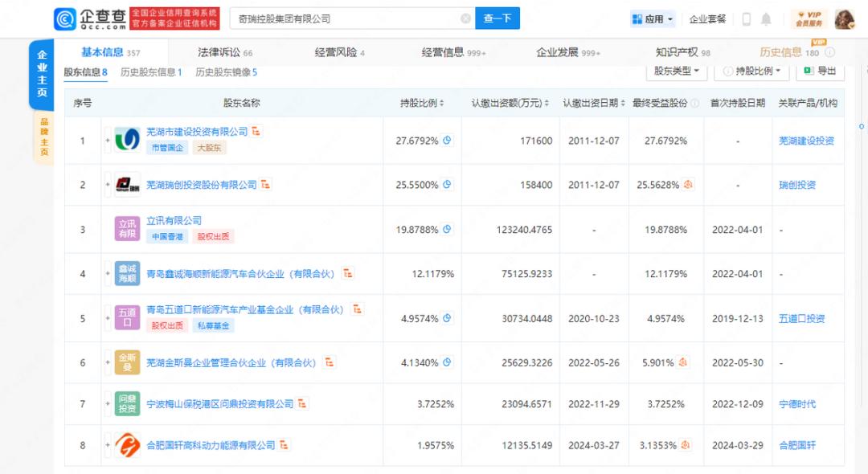Select the 历史股东信息 sub-tab
Screen dimensions: 868x474
point(150,72)
